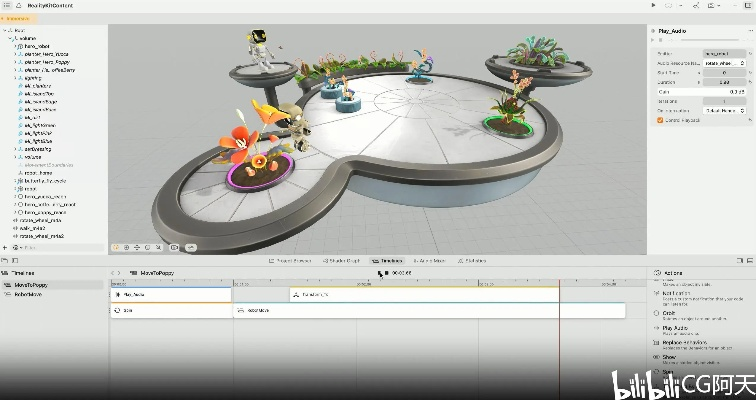
Task: Click the camera-shaped viewport button
Action: [x=174, y=247]
